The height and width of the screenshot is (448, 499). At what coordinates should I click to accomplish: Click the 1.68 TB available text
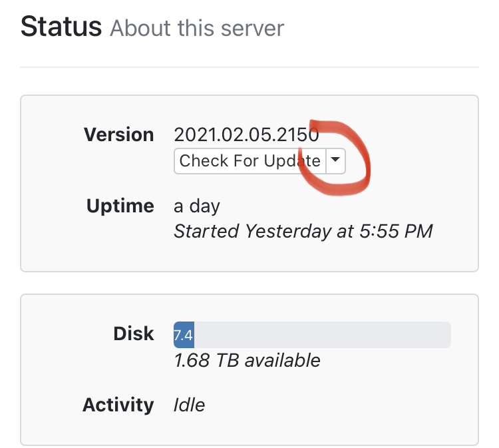click(247, 360)
